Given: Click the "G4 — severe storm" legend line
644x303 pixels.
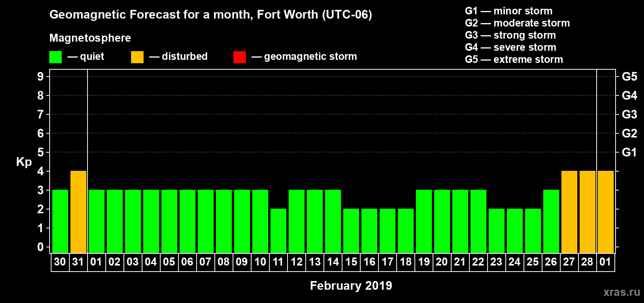Looking at the screenshot, I should point(511,47).
